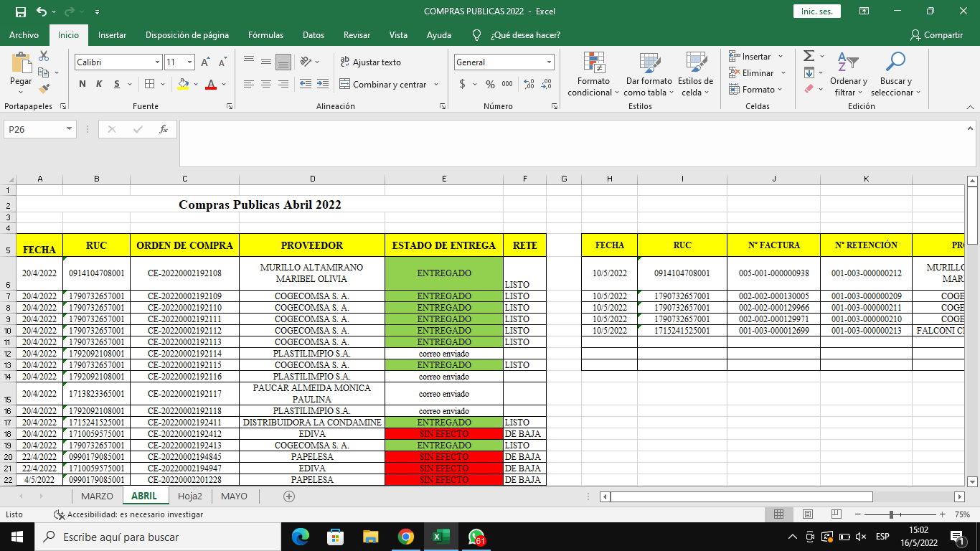Image resolution: width=980 pixels, height=551 pixels.
Task: Toggle bold formatting with N button
Action: (x=83, y=84)
